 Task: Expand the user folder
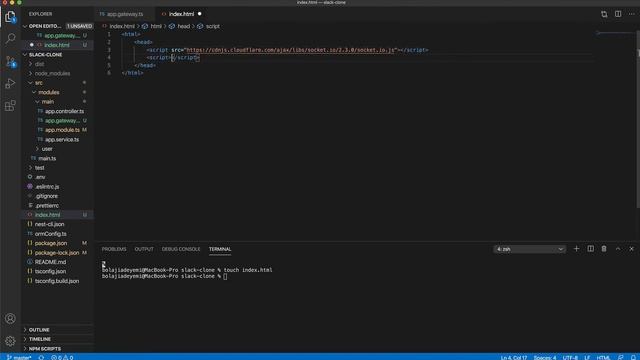click(x=57, y=149)
